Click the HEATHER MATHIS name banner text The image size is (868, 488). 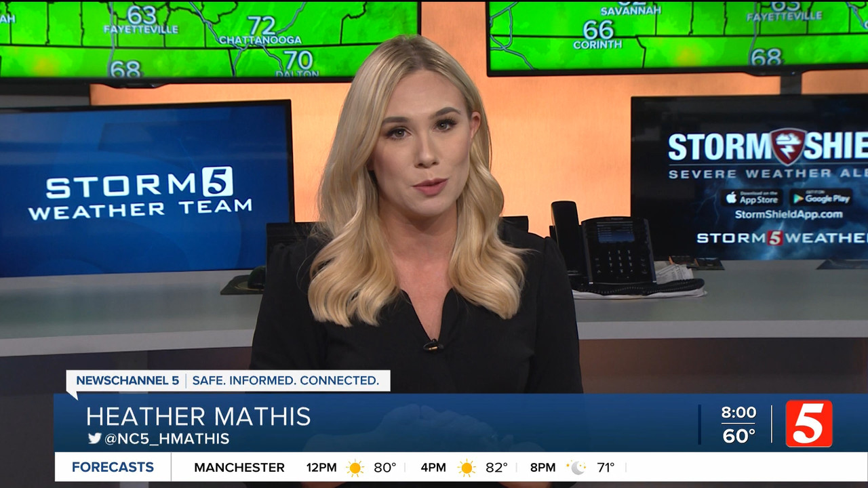point(199,416)
